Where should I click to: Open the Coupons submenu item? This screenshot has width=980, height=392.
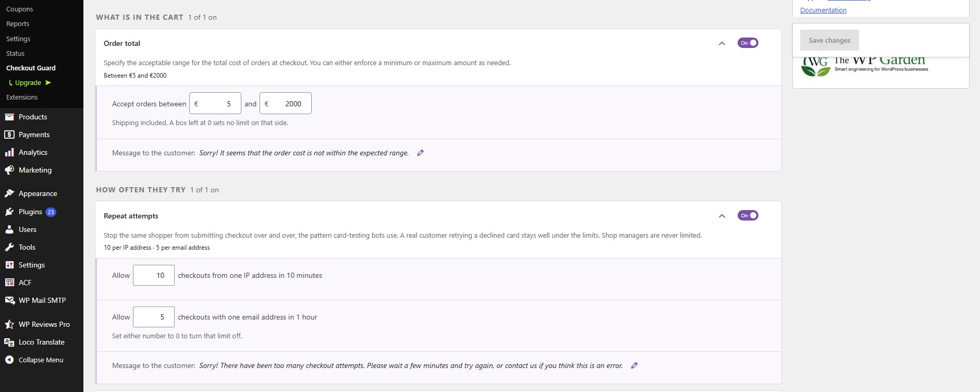pos(20,9)
